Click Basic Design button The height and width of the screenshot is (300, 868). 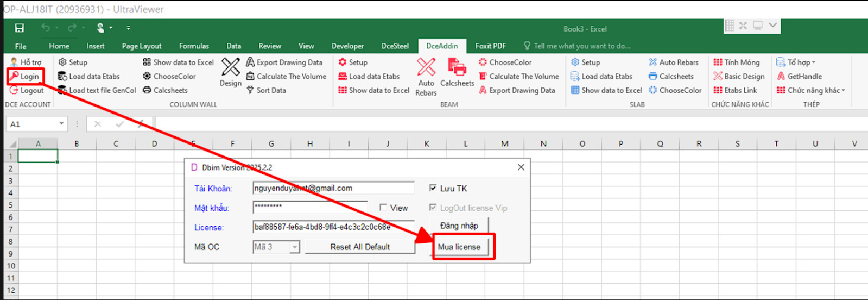739,77
